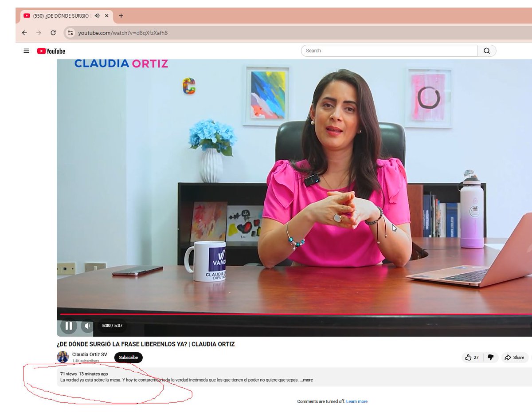Expand description with ...more

(306, 380)
